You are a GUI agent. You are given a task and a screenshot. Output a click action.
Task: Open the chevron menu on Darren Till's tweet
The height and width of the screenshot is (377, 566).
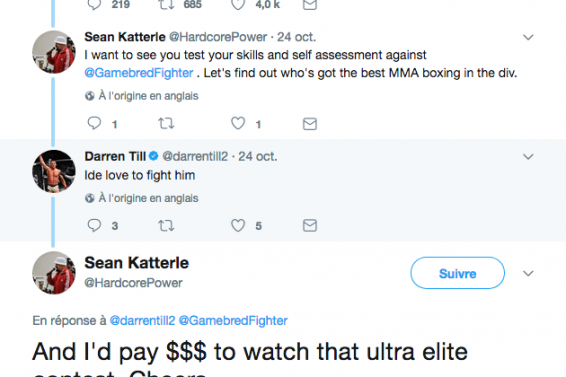coord(528,157)
